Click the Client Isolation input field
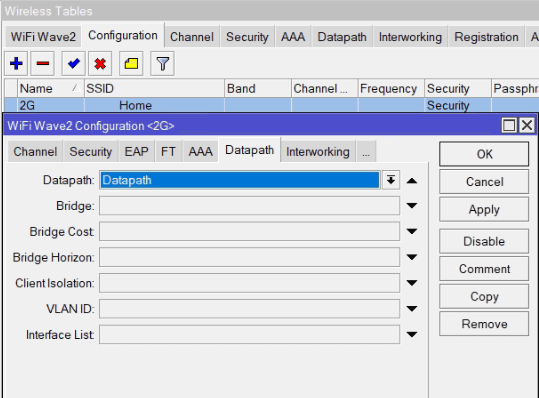Screen dimensions: 539x398 click(x=250, y=283)
